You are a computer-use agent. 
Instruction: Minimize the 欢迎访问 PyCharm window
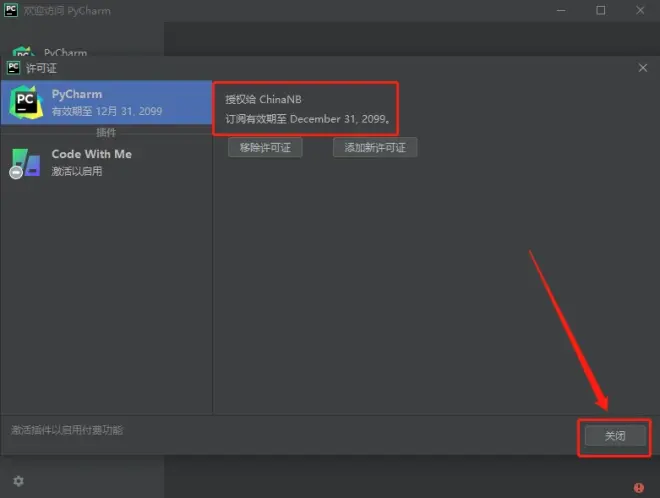click(561, 11)
